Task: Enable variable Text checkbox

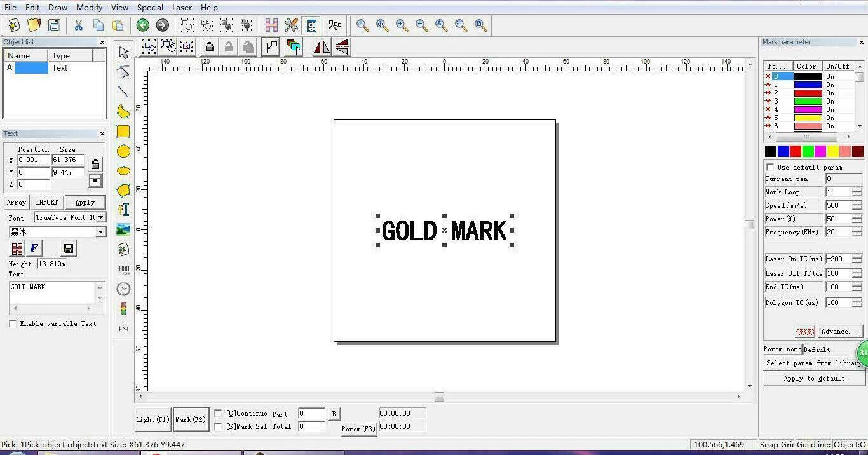Action: (13, 324)
